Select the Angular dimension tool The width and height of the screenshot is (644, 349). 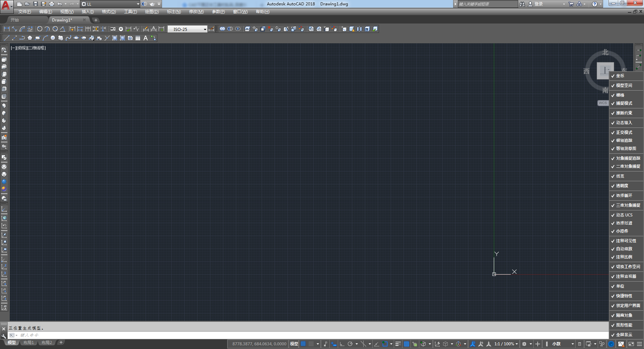pos(62,29)
